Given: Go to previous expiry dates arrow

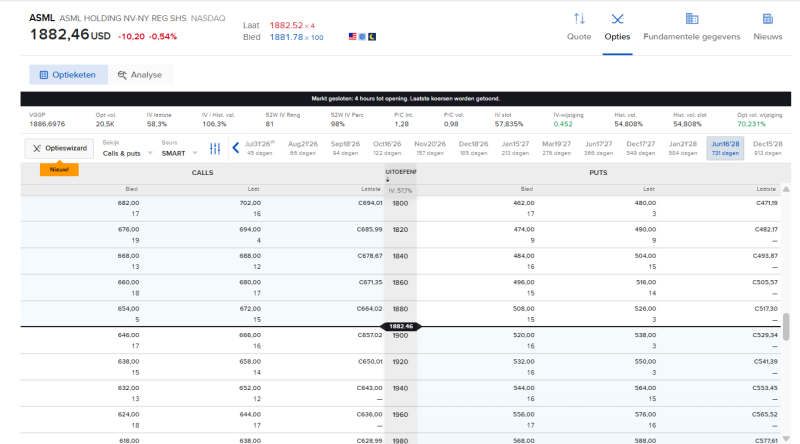Looking at the screenshot, I should (x=235, y=148).
